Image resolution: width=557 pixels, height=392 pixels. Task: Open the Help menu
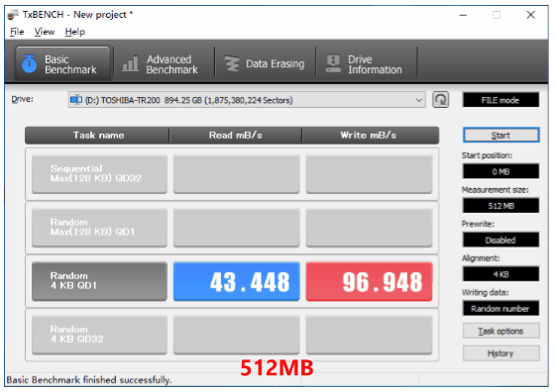coord(75,32)
